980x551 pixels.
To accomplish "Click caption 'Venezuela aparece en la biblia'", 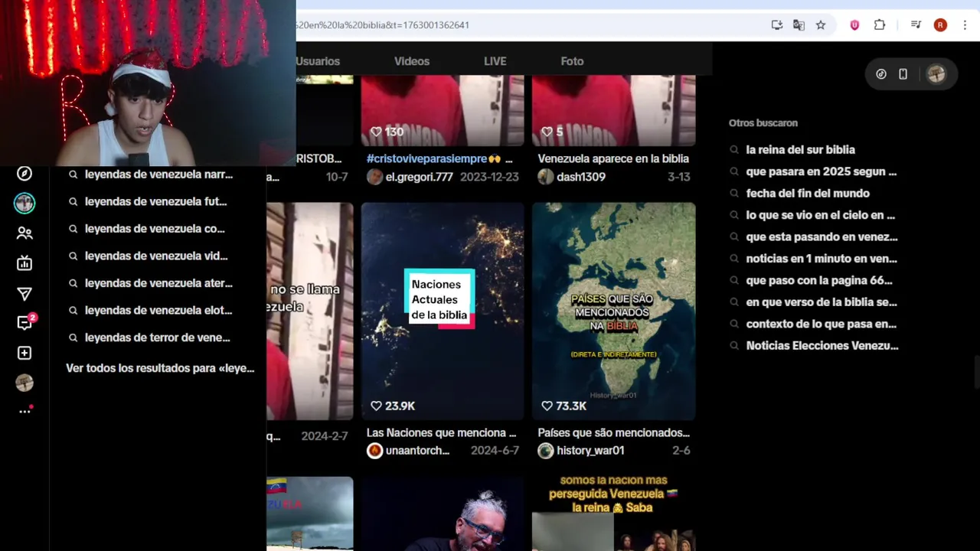I will pyautogui.click(x=613, y=158).
